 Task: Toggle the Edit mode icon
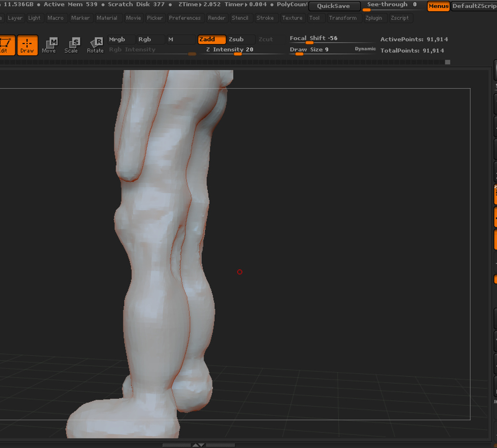pos(6,45)
